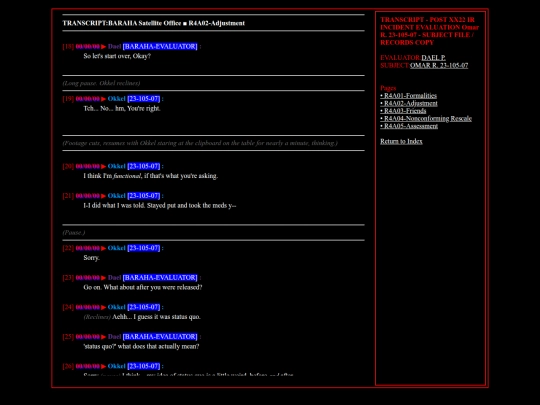Click 'Go on. What about after you were released?'
The width and height of the screenshot is (540, 405).
pyautogui.click(x=143, y=288)
